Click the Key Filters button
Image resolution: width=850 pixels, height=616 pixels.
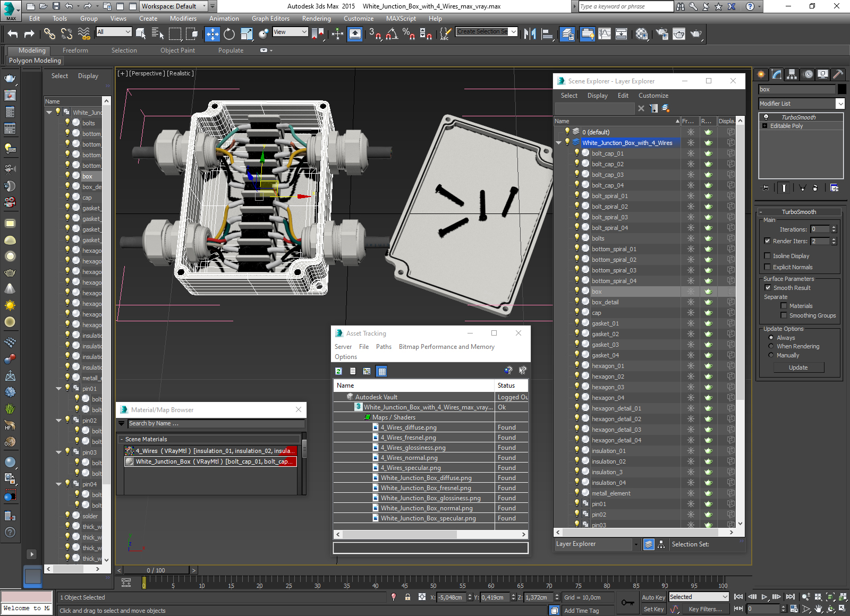(x=705, y=609)
